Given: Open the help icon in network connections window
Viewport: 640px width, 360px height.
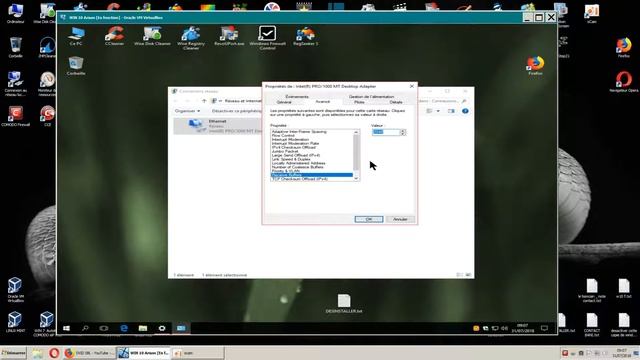Looking at the screenshot, I should tap(465, 111).
